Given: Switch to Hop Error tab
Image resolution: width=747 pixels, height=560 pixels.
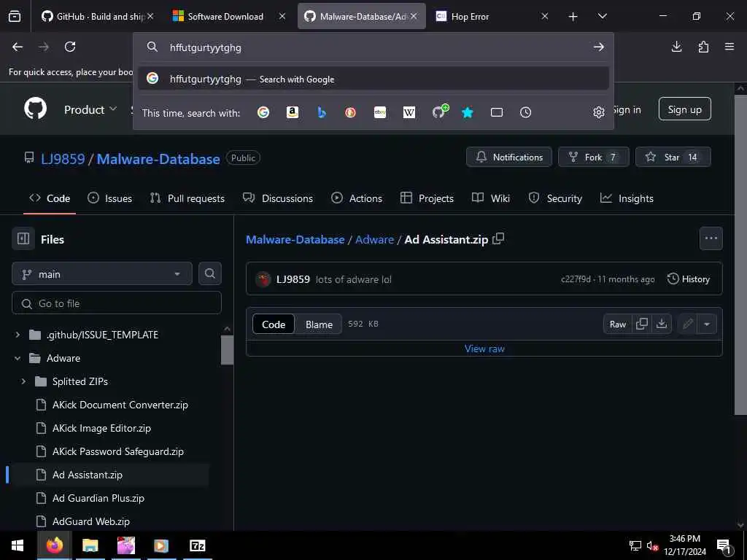Looking at the screenshot, I should click(x=493, y=17).
